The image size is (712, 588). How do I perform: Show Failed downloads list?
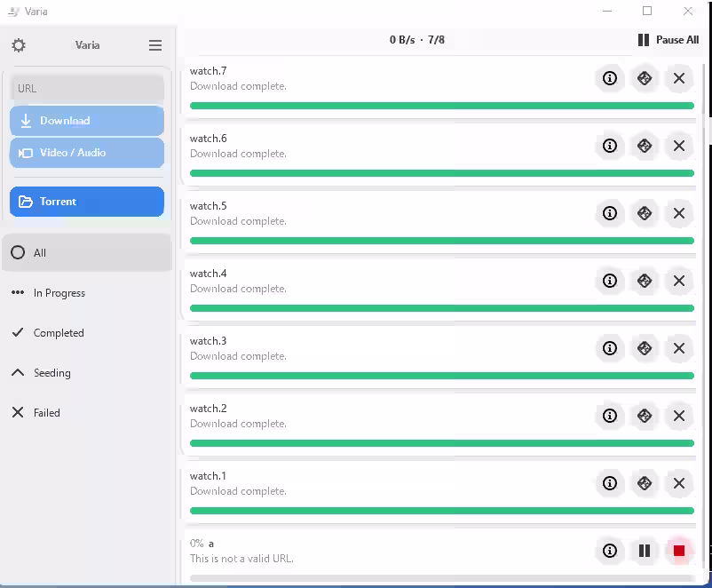(x=87, y=413)
